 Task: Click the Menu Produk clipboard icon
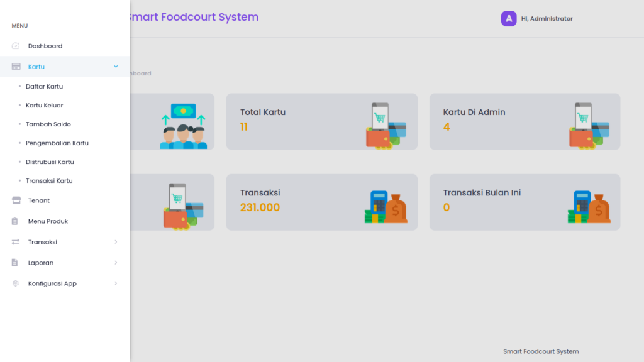[15, 221]
